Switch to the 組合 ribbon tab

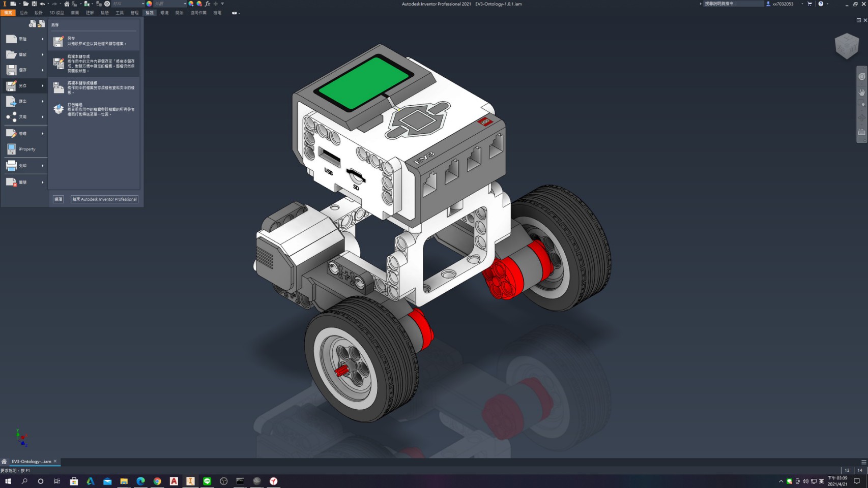24,13
